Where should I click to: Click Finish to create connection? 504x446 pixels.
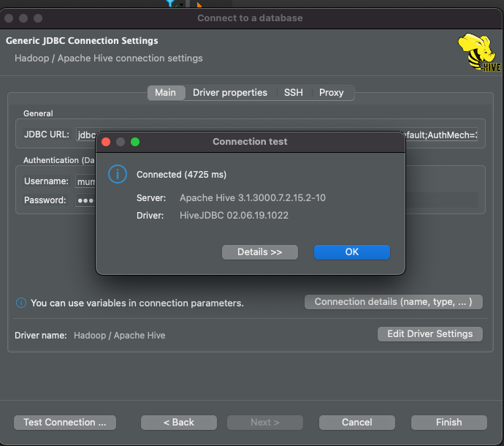[x=449, y=422]
